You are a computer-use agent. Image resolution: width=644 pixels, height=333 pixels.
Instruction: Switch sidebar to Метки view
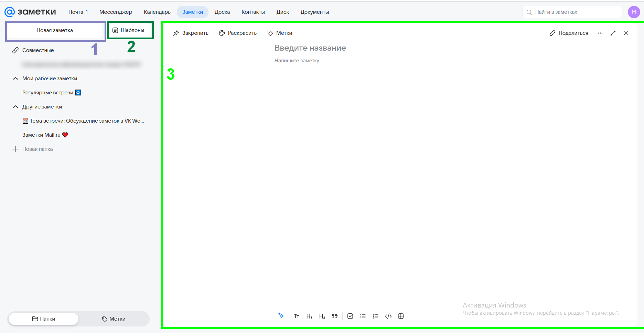pyautogui.click(x=114, y=319)
